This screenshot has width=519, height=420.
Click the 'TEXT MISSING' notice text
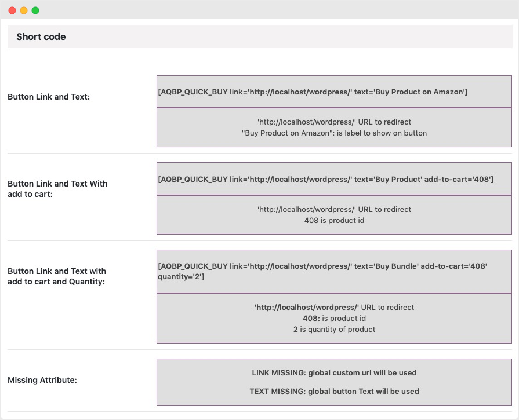pyautogui.click(x=333, y=391)
